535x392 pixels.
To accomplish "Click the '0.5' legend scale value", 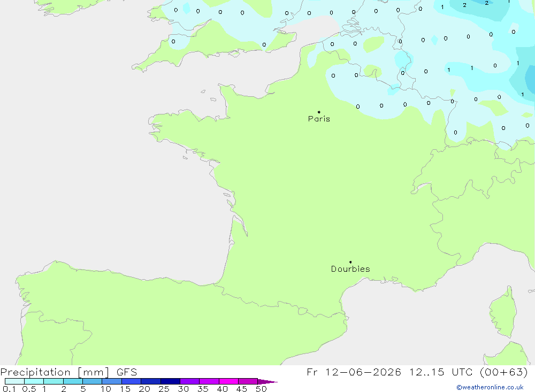I will tap(29, 389).
